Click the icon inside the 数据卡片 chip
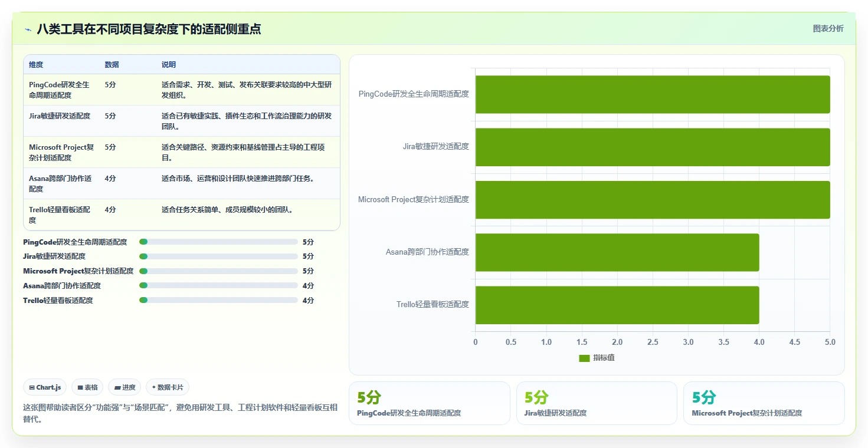The width and height of the screenshot is (868, 448). (154, 387)
